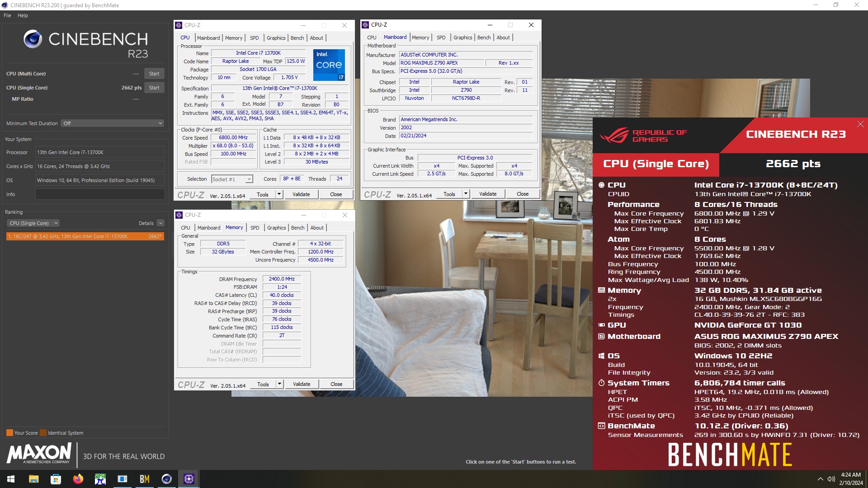
Task: Open About tab in mainboard CPU-Z window
Action: 503,38
